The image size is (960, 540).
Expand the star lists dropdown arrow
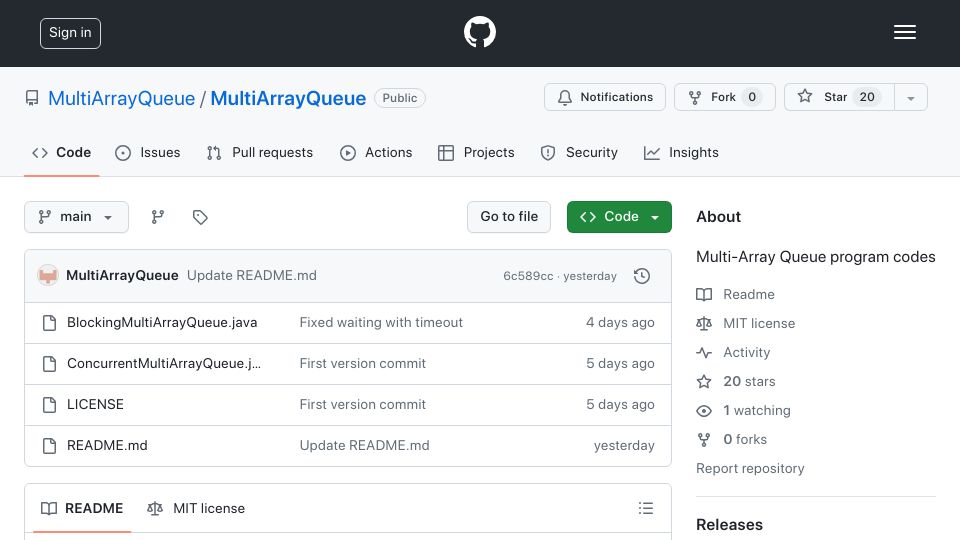point(910,97)
